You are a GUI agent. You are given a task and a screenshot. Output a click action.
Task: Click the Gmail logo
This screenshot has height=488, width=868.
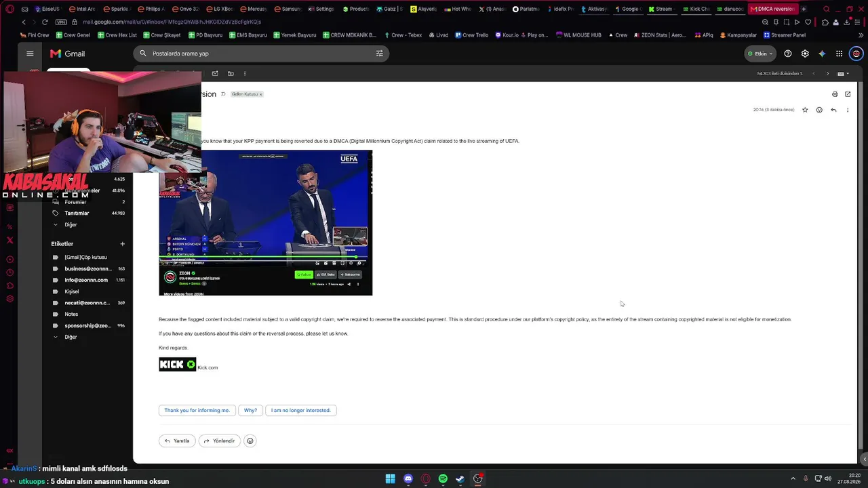click(x=67, y=54)
